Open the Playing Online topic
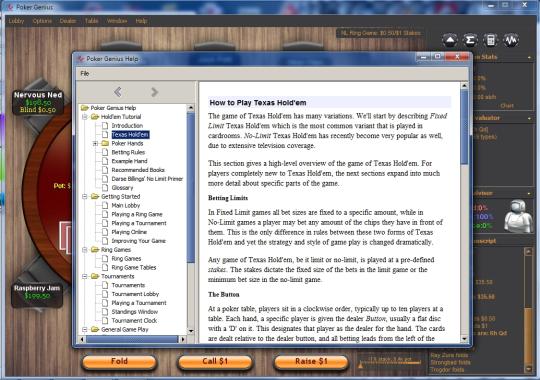540x380 pixels. (129, 232)
